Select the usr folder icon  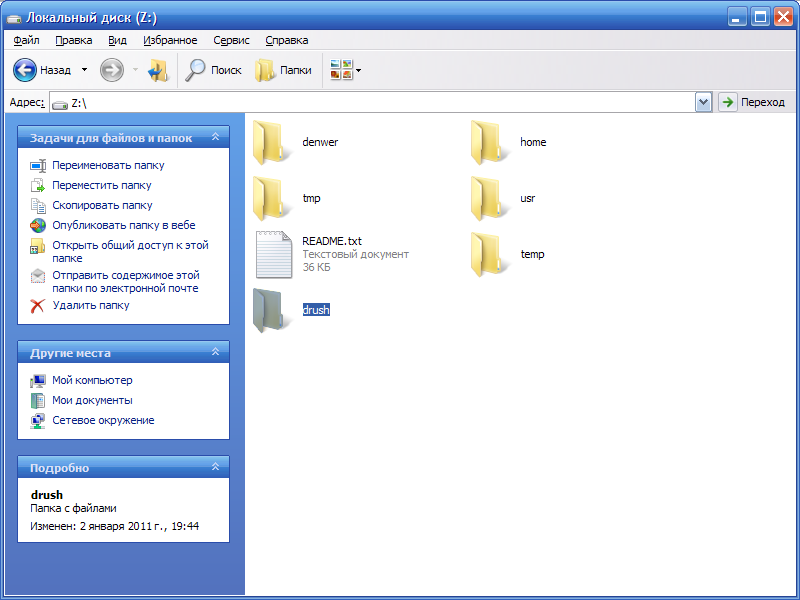pos(488,198)
